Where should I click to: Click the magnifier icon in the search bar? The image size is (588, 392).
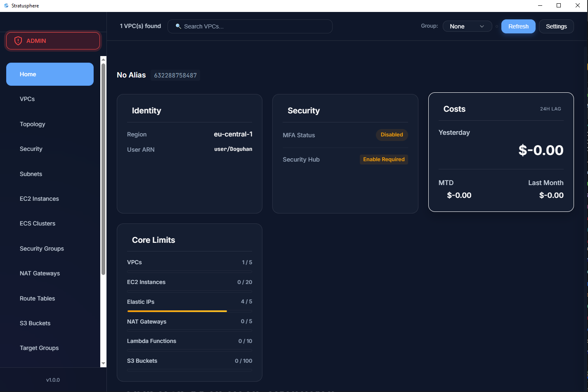[x=178, y=26]
